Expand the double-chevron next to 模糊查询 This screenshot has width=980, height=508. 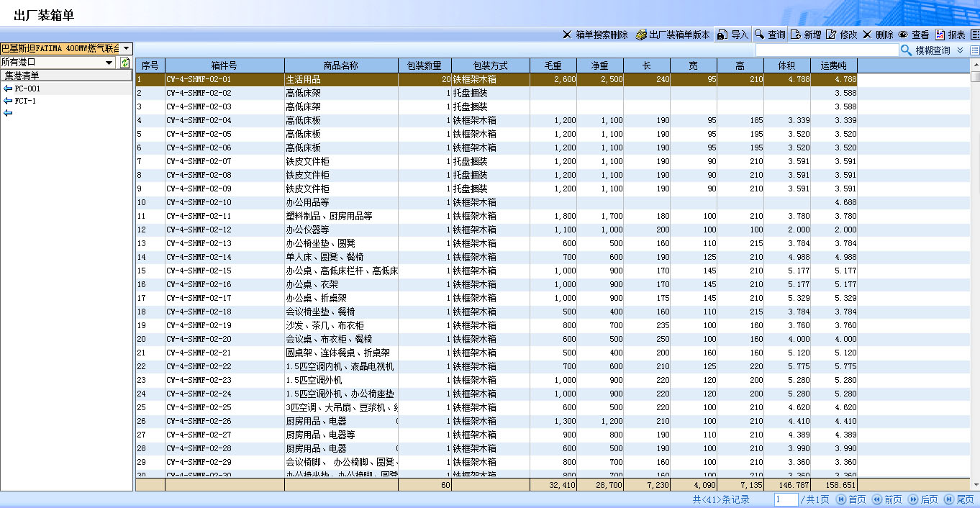pyautogui.click(x=960, y=50)
